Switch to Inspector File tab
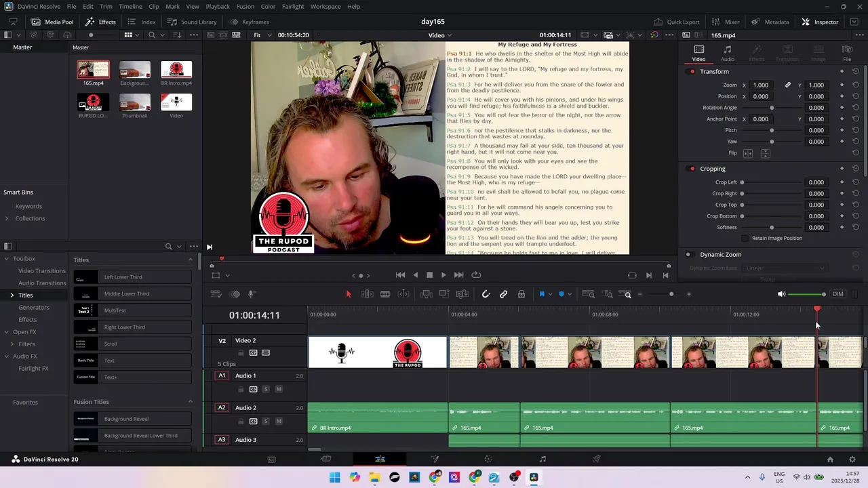Image resolution: width=868 pixels, height=488 pixels. pos(847,54)
